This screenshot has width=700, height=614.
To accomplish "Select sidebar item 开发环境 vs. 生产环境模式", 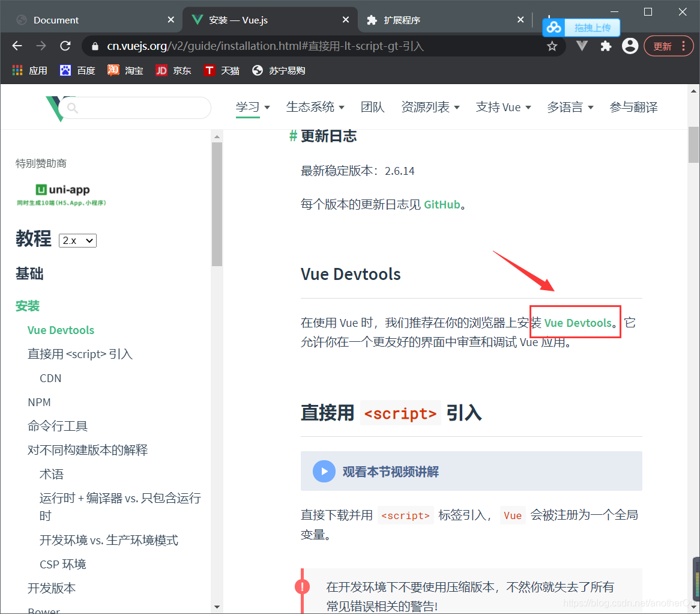I will click(109, 540).
